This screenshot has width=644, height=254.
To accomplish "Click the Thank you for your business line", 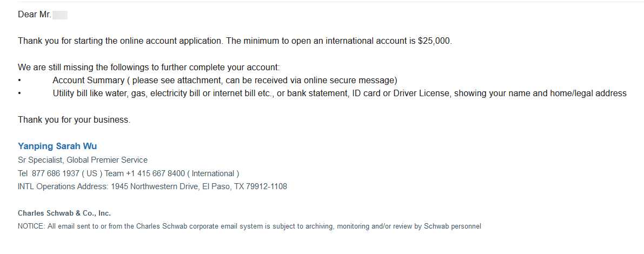I will [74, 120].
